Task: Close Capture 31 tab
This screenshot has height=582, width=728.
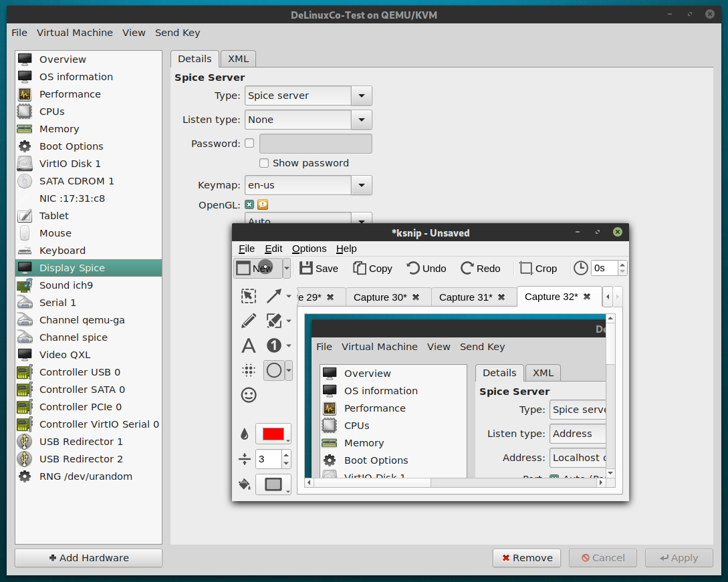Action: pos(501,297)
